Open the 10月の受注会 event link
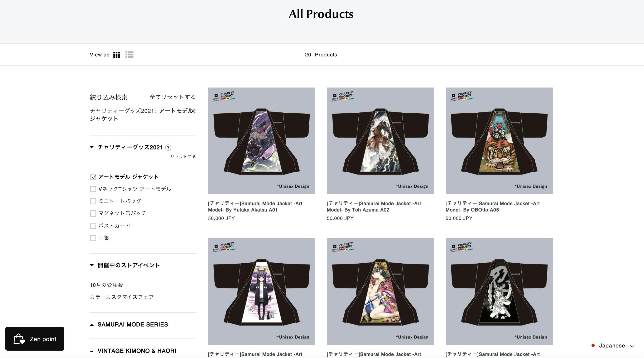 coord(106,285)
